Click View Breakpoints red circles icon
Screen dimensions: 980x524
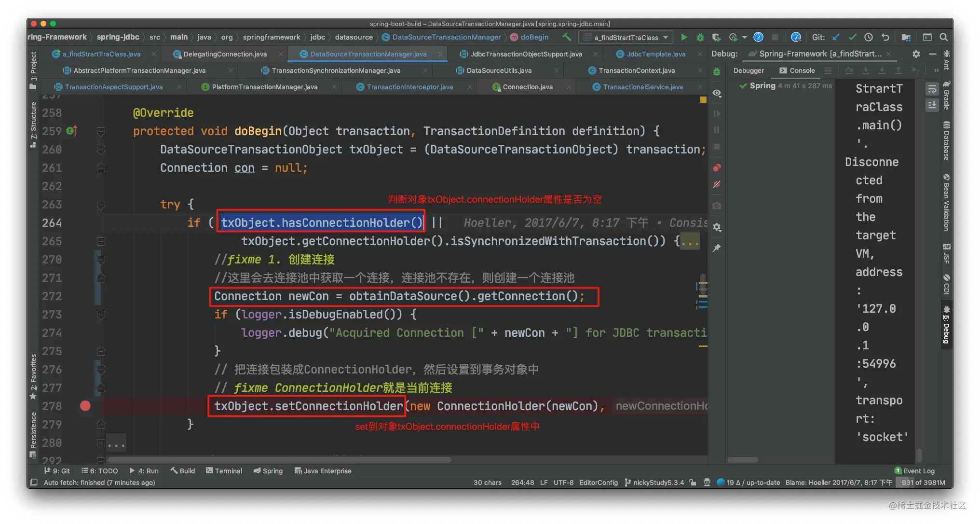(x=717, y=168)
